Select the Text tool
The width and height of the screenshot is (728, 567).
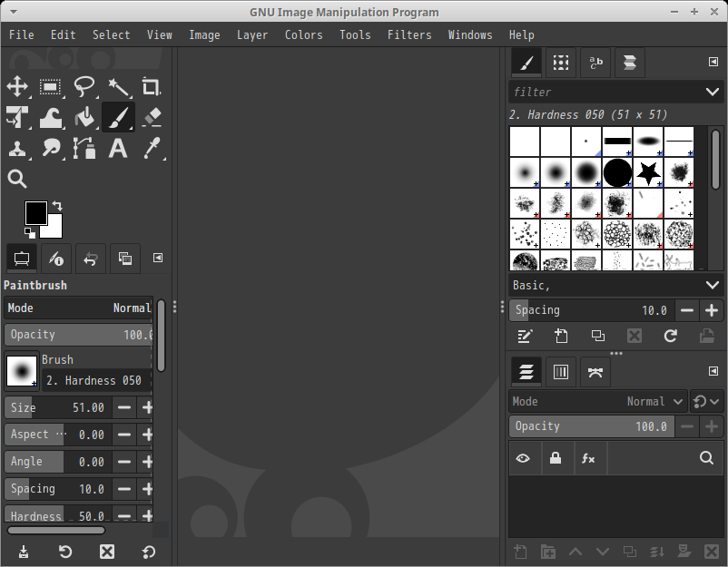(118, 148)
